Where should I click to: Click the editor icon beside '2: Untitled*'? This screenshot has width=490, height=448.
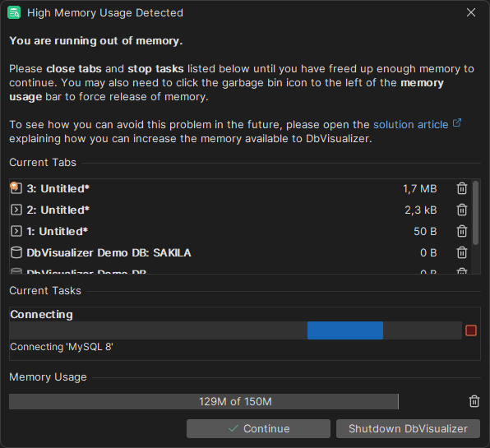[x=16, y=210]
